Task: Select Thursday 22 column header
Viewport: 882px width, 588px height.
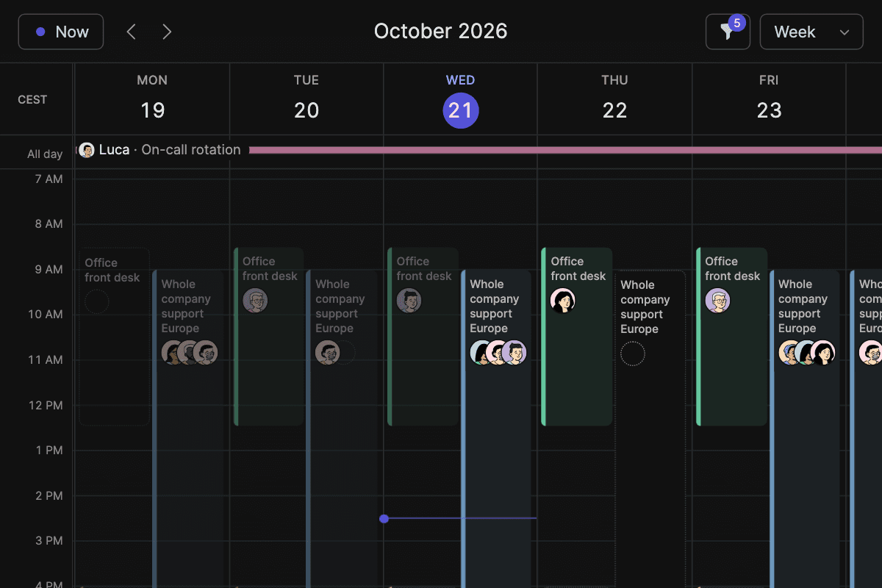Action: point(614,98)
